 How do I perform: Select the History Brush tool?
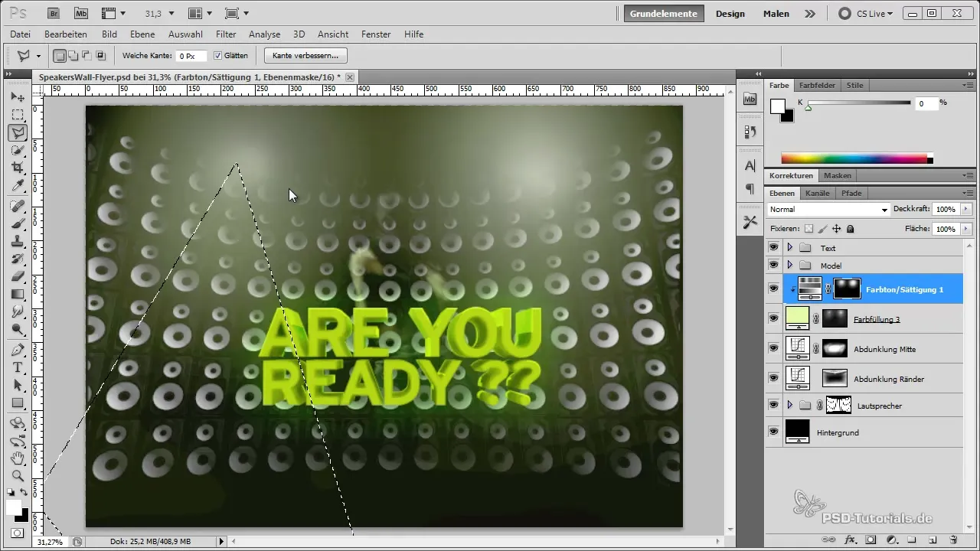tap(18, 259)
